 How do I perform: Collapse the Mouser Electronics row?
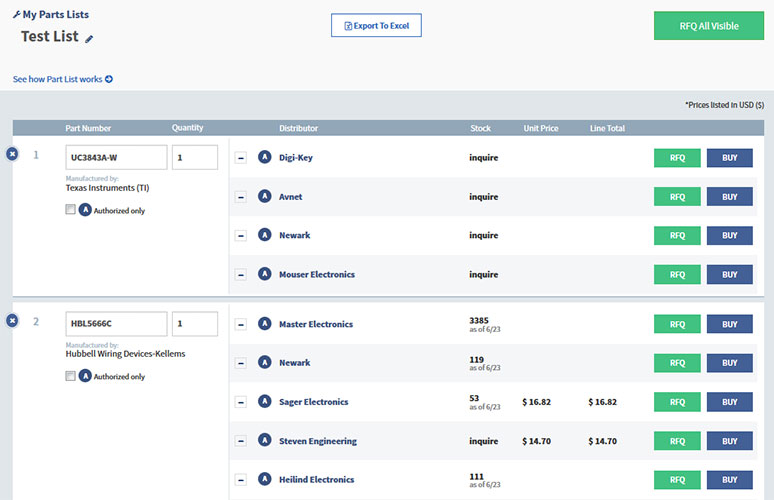click(x=241, y=275)
